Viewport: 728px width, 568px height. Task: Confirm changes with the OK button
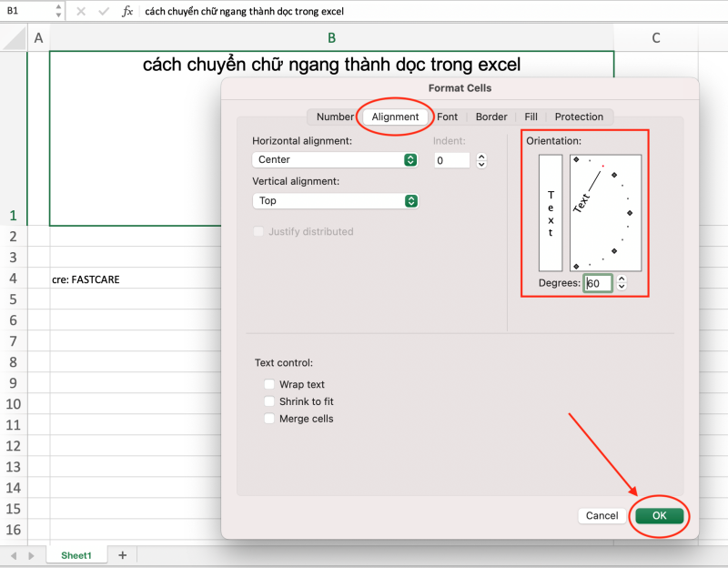[x=659, y=515]
